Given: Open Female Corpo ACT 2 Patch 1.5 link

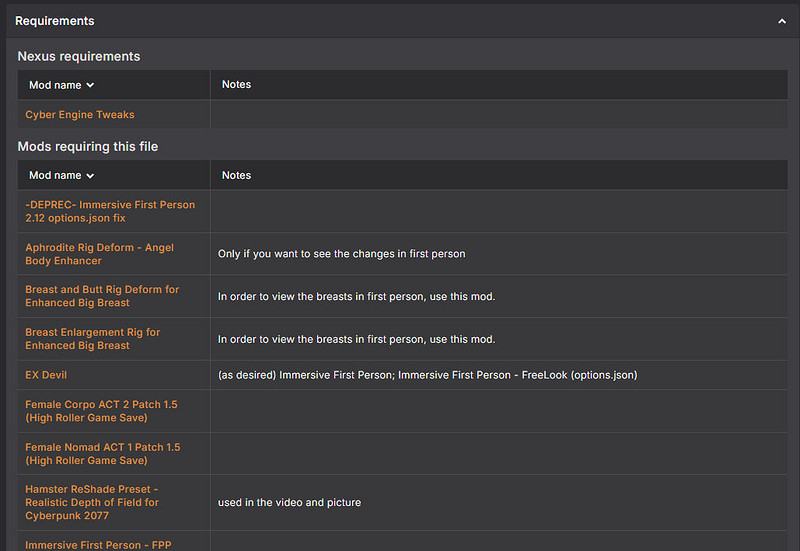Looking at the screenshot, I should tap(102, 411).
